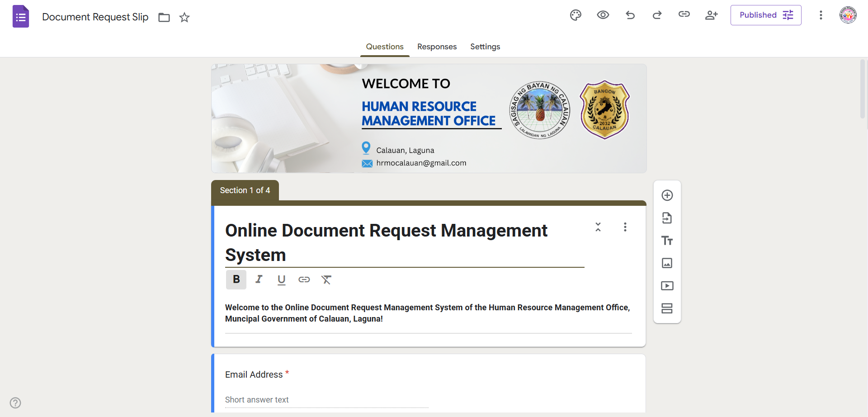Click the Short answer text field
The height and width of the screenshot is (417, 868).
tap(326, 400)
